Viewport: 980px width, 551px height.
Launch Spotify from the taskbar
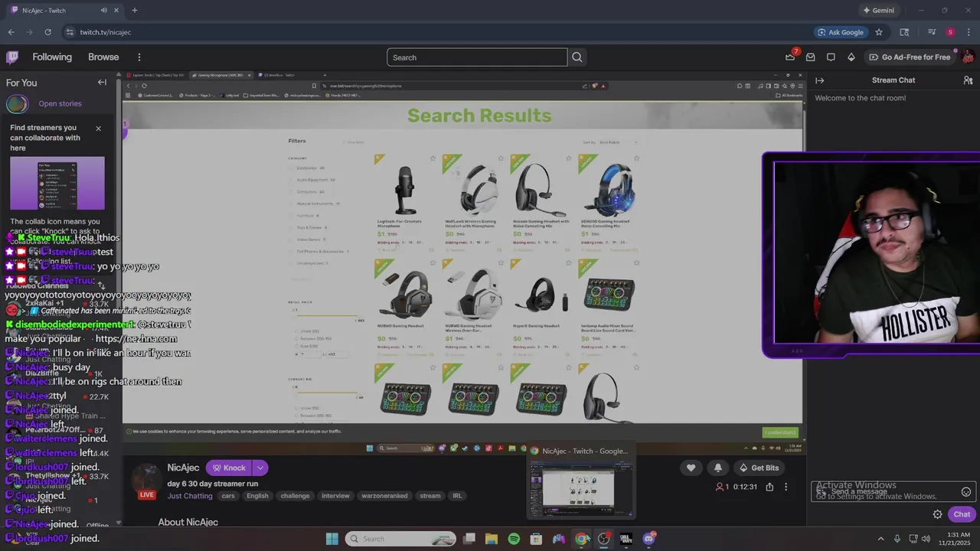pyautogui.click(x=514, y=539)
